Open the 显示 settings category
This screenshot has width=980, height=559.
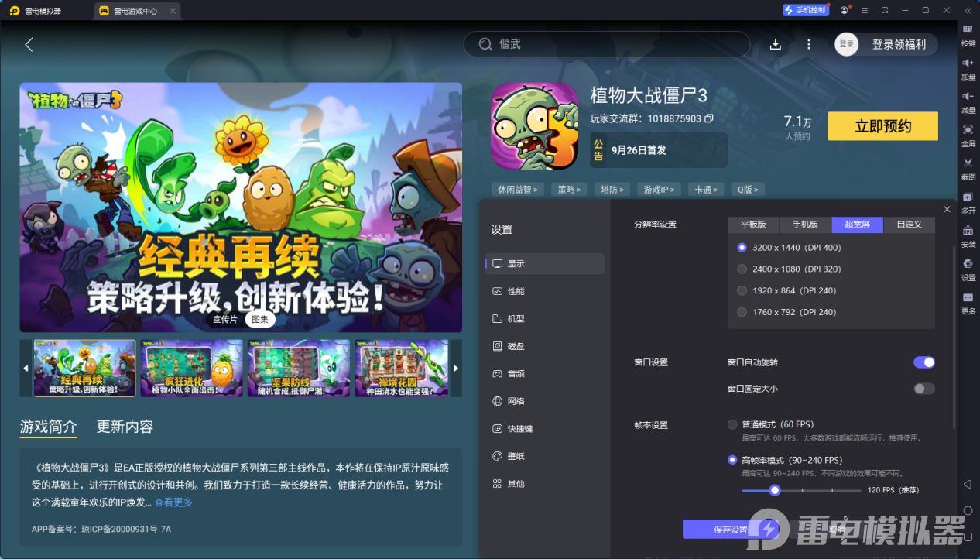pyautogui.click(x=545, y=263)
